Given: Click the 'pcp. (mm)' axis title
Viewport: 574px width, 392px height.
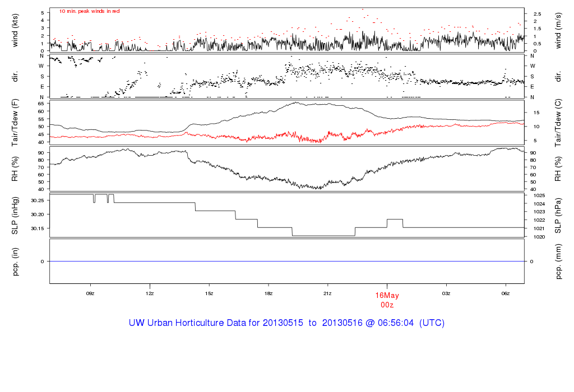Looking at the screenshot, I should tap(558, 262).
